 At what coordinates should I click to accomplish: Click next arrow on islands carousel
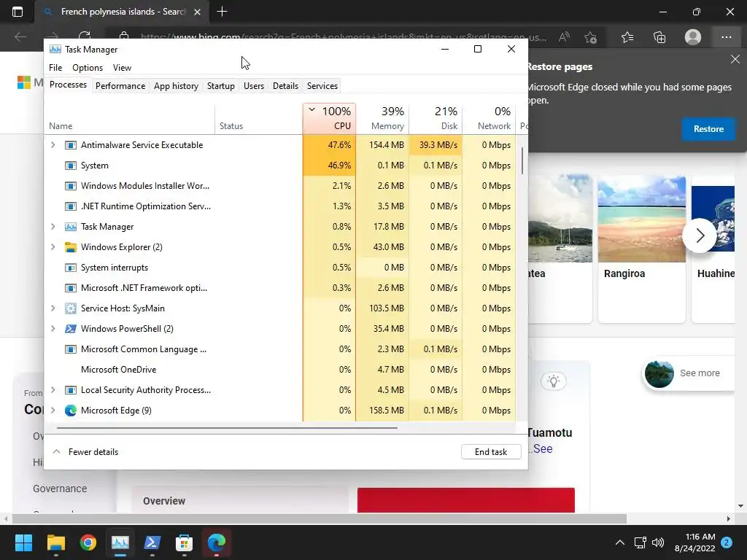click(x=700, y=236)
